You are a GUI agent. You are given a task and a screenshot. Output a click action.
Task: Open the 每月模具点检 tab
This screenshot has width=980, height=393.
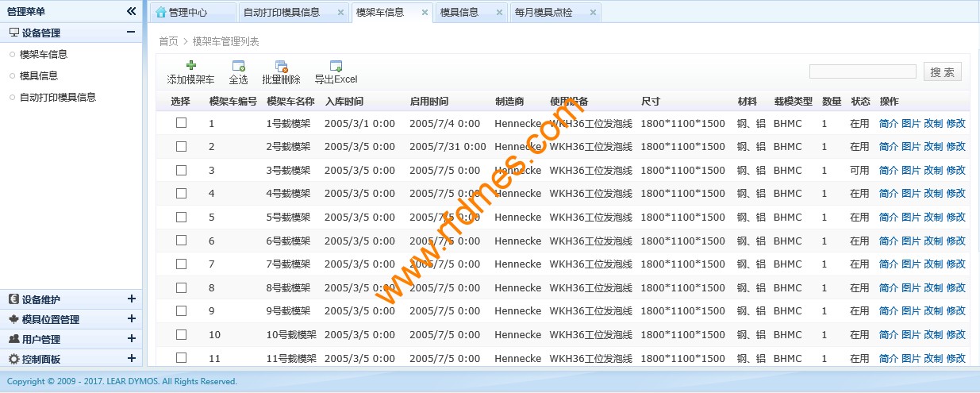[555, 13]
